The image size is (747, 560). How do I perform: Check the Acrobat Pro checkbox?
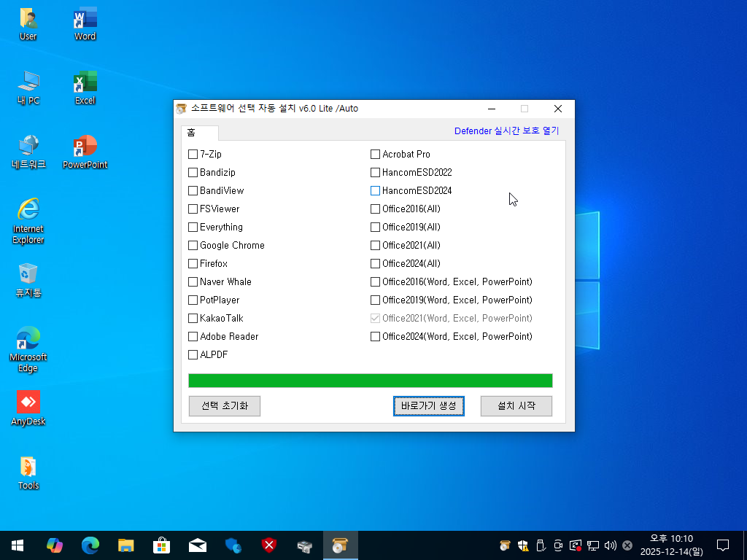pos(376,155)
